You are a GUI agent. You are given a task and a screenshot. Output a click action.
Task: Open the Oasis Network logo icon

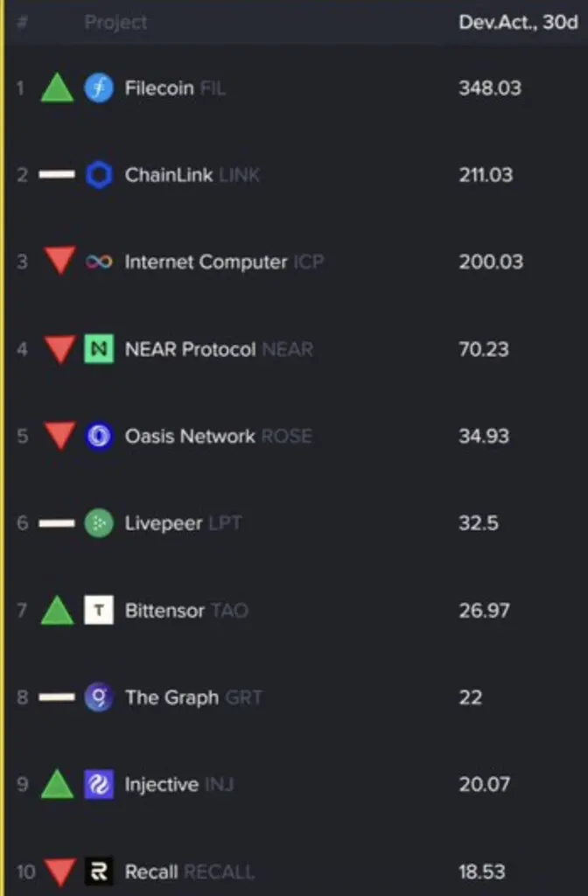[99, 436]
